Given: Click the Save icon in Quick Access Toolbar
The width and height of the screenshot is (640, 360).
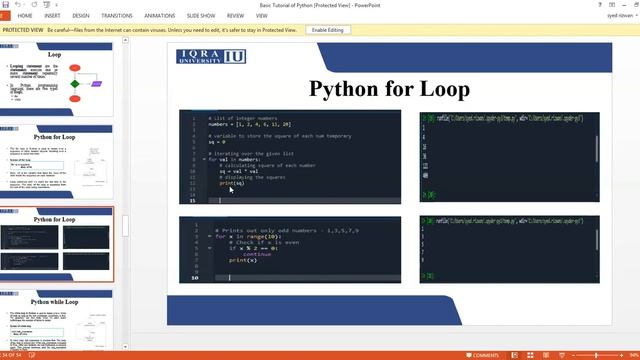Looking at the screenshot, I should (5, 4).
